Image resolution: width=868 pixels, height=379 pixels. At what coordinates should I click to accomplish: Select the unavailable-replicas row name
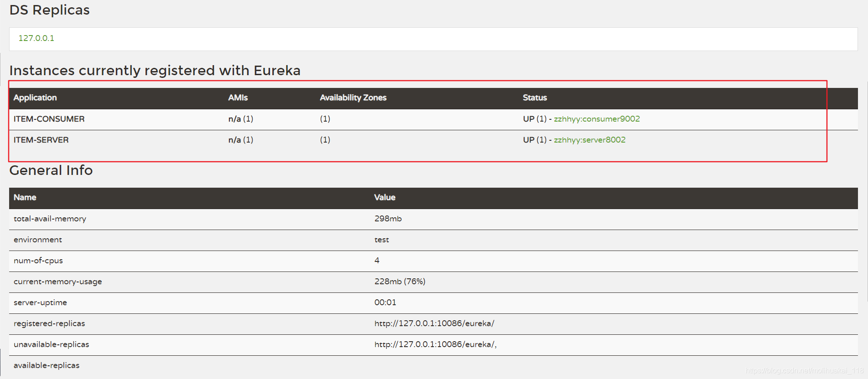51,344
